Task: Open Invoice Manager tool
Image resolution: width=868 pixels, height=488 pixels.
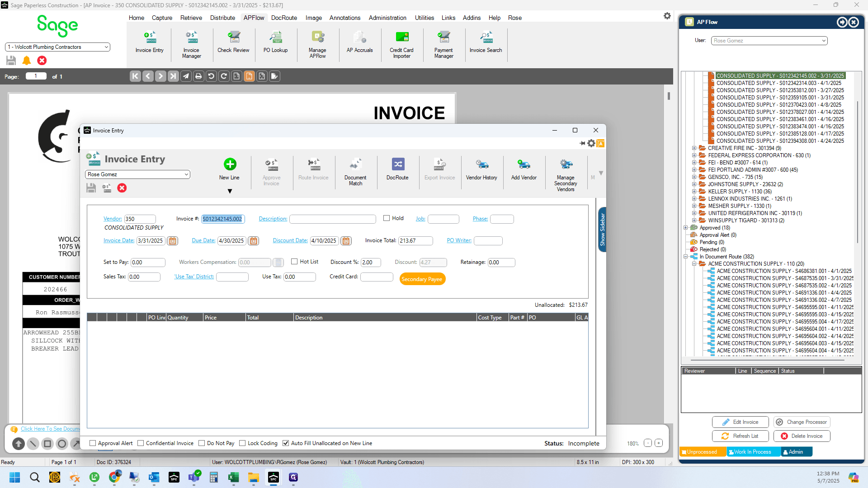Action: [191, 45]
